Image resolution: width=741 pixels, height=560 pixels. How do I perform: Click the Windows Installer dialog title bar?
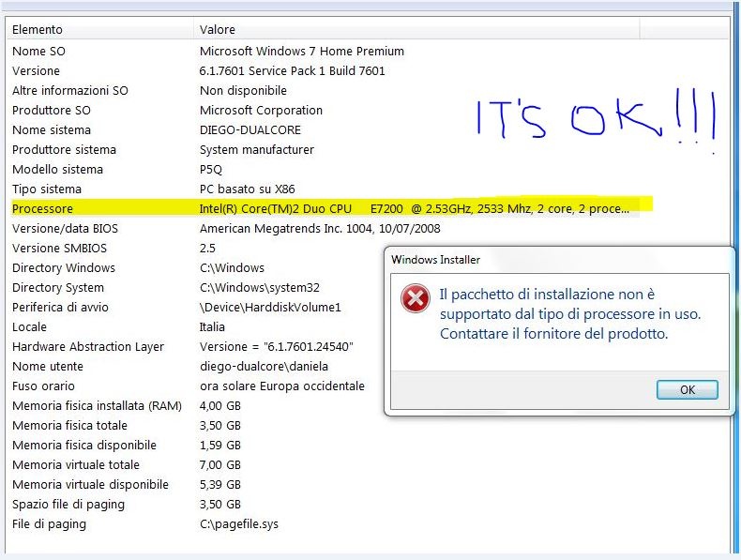tap(560, 260)
